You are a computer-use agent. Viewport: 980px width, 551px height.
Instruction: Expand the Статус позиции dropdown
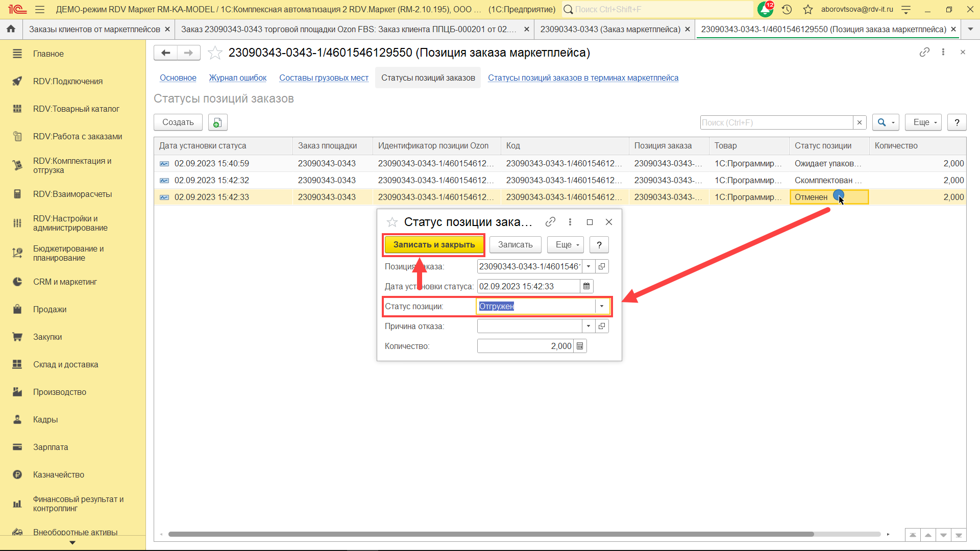point(602,306)
